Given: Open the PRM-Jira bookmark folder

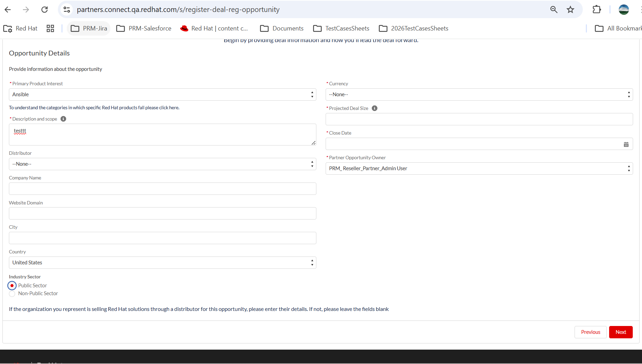Looking at the screenshot, I should pyautogui.click(x=89, y=28).
